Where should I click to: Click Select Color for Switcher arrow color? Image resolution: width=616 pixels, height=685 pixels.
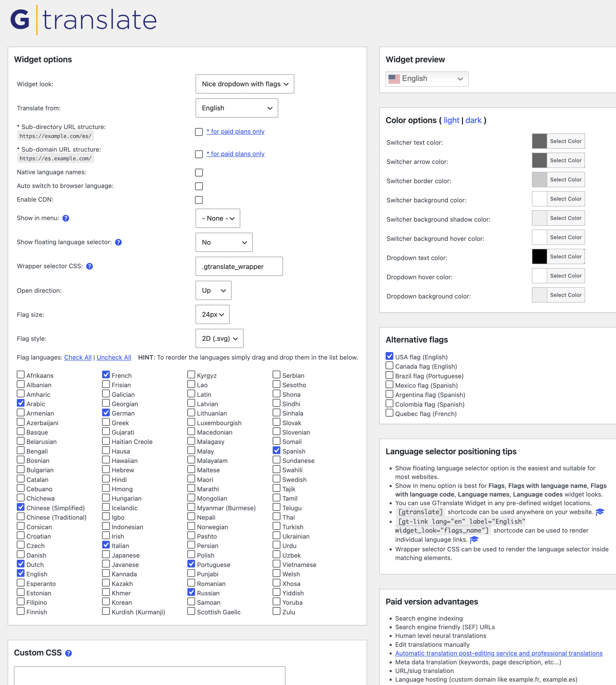coord(565,161)
